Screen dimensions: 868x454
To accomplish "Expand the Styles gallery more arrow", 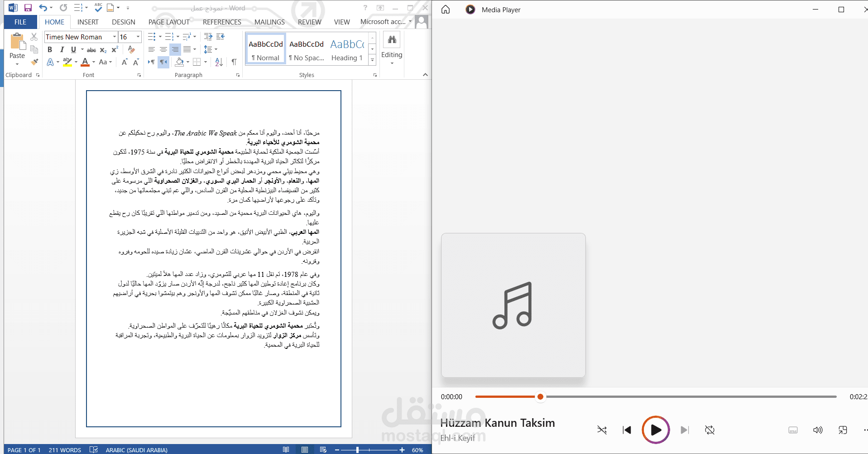I will pos(372,59).
